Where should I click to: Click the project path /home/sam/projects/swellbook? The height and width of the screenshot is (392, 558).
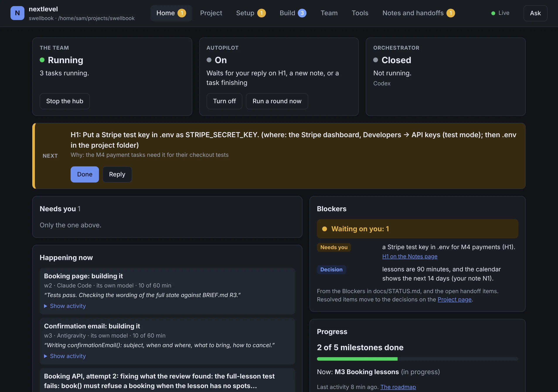(96, 19)
